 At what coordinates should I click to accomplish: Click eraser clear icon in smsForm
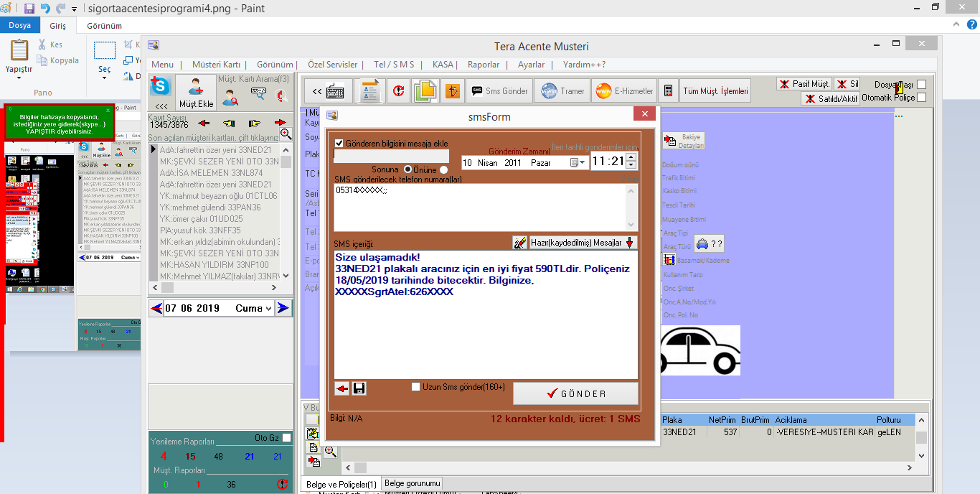(x=519, y=243)
